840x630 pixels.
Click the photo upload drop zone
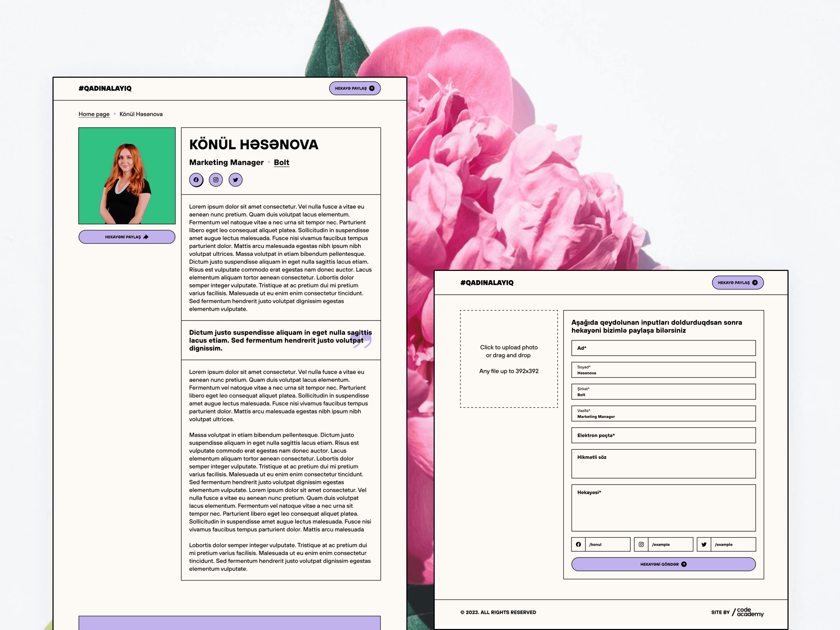click(508, 359)
